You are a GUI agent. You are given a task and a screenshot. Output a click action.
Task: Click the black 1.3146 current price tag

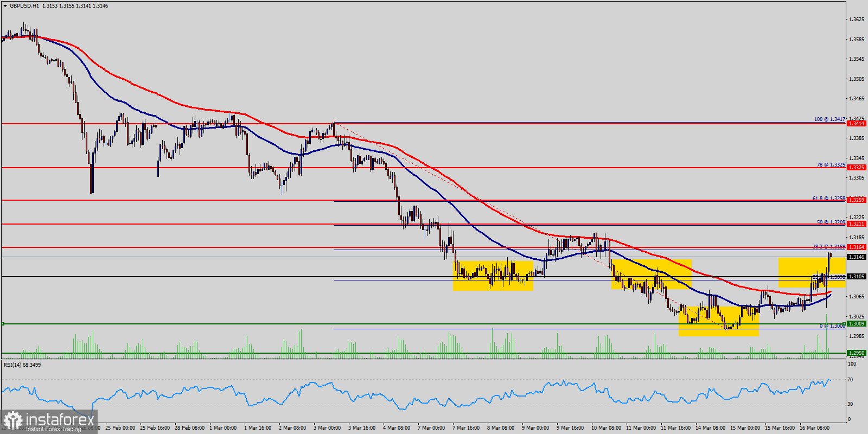pyautogui.click(x=856, y=257)
